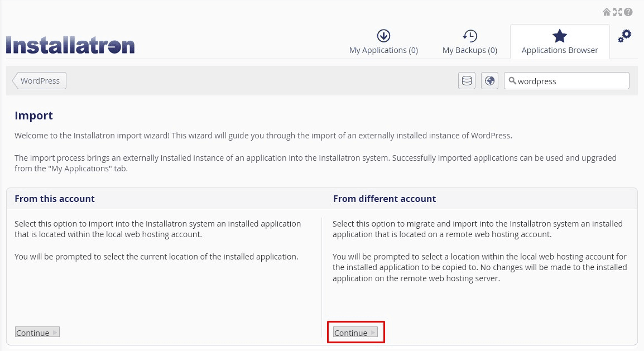Open help via the question mark icon
644x351 pixels.
(x=628, y=12)
